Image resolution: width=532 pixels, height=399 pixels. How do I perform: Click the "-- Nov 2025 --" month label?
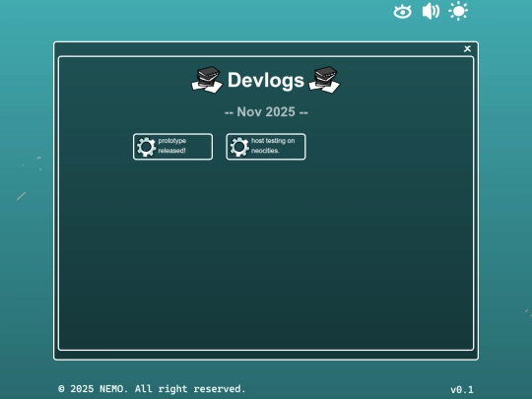[x=266, y=112]
